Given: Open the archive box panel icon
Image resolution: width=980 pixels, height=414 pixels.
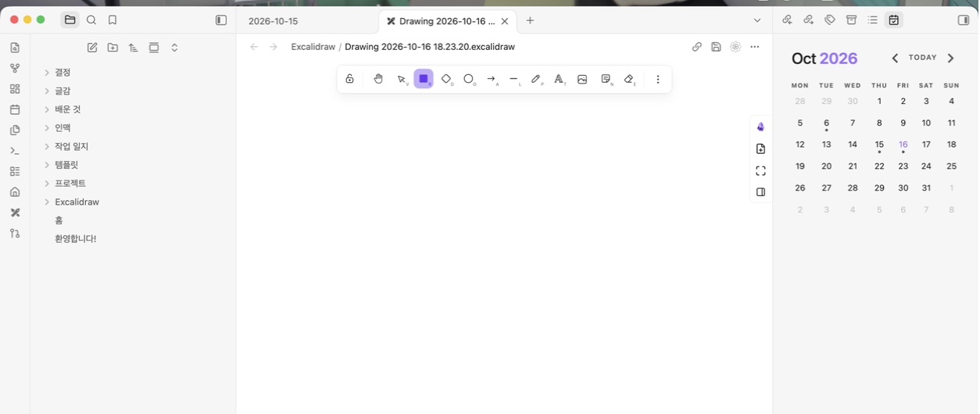Looking at the screenshot, I should tap(852, 20).
